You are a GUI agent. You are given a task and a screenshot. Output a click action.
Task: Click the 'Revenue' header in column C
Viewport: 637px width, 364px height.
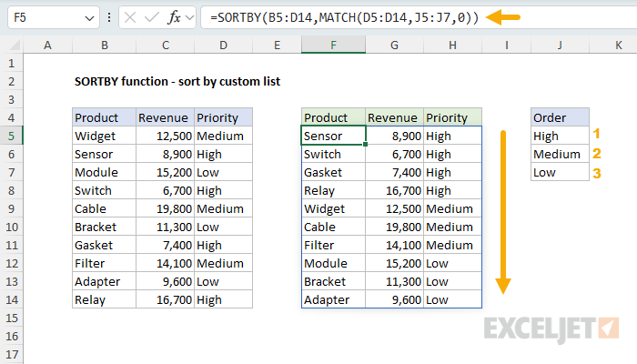point(165,117)
